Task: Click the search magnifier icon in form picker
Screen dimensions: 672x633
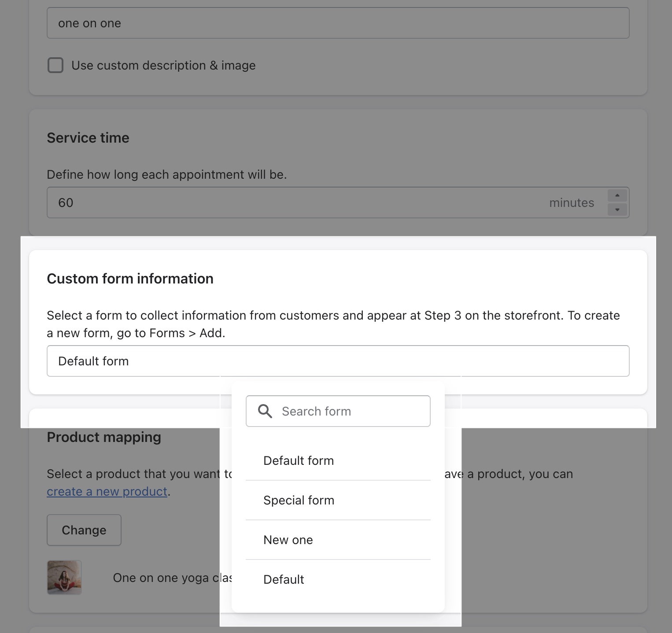Action: pos(265,411)
